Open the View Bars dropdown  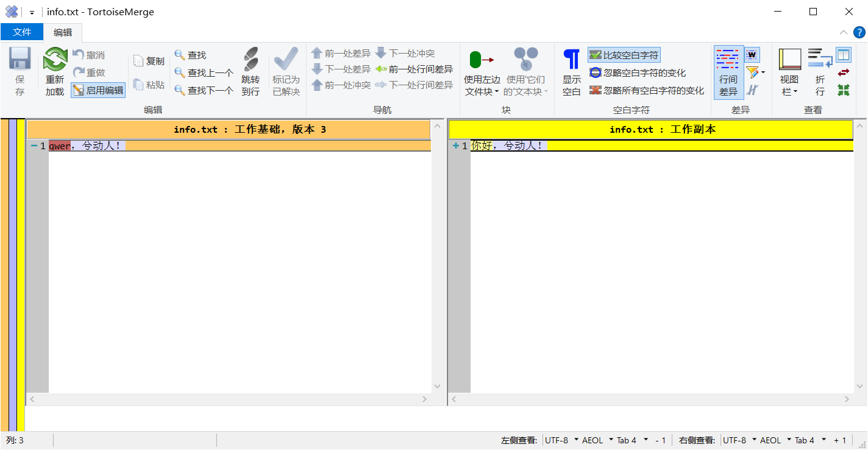[x=789, y=72]
